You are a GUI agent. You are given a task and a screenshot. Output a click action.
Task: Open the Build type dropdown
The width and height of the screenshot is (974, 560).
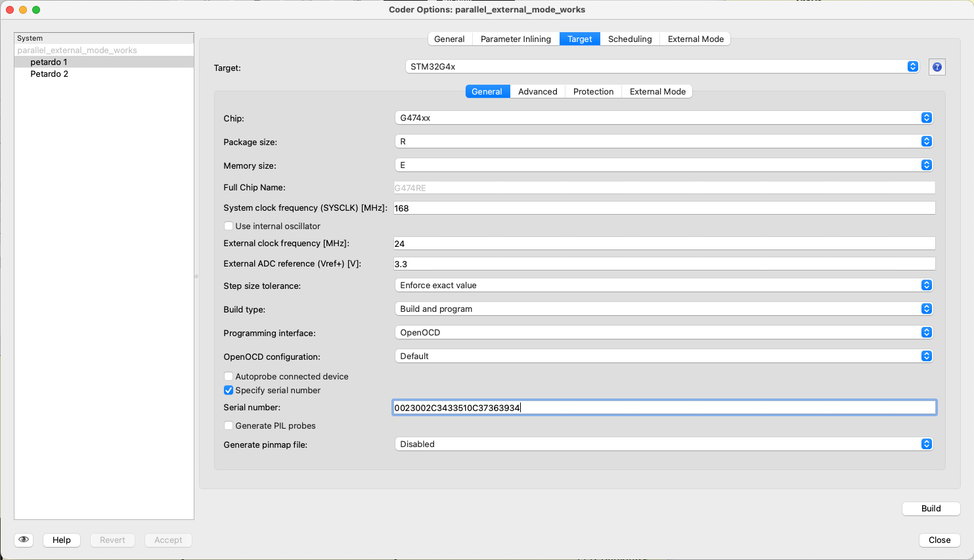click(x=663, y=309)
